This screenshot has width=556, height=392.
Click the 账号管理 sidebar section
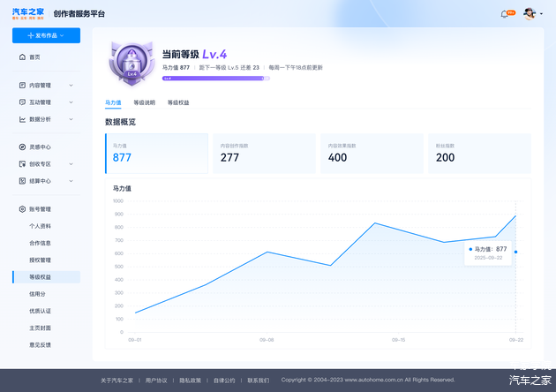[40, 209]
